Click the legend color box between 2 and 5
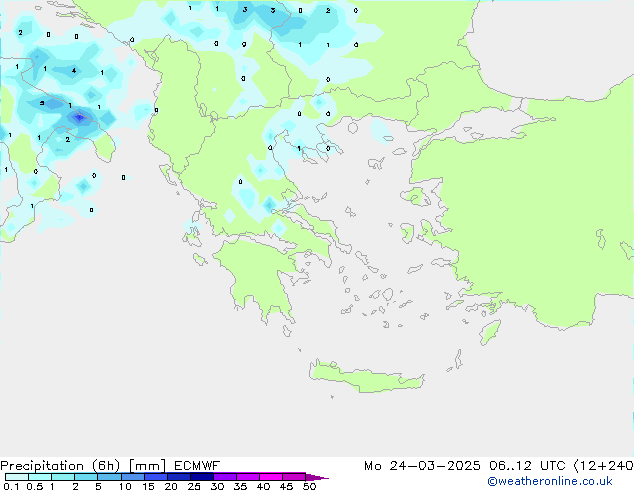 point(86,477)
